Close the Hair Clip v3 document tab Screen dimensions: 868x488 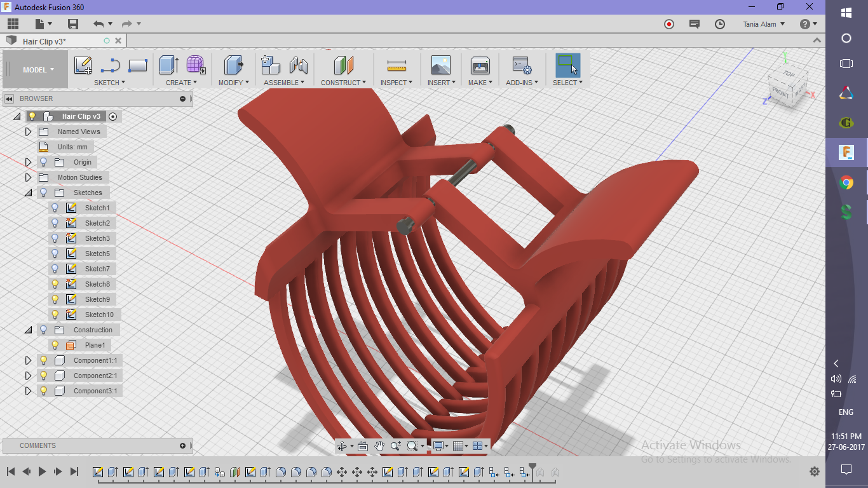(117, 41)
